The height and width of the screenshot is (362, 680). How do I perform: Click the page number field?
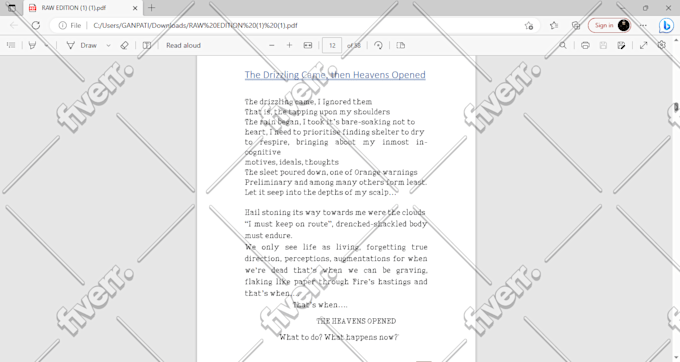332,45
